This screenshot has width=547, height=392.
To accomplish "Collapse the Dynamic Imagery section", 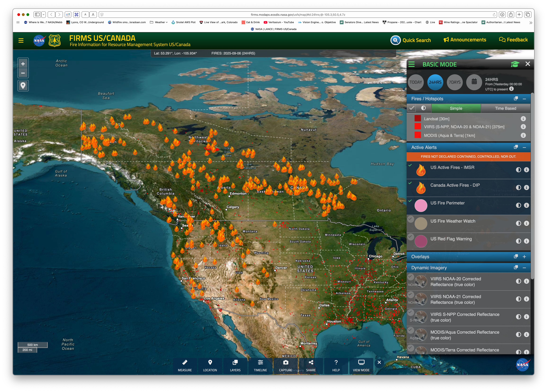I will pos(524,268).
